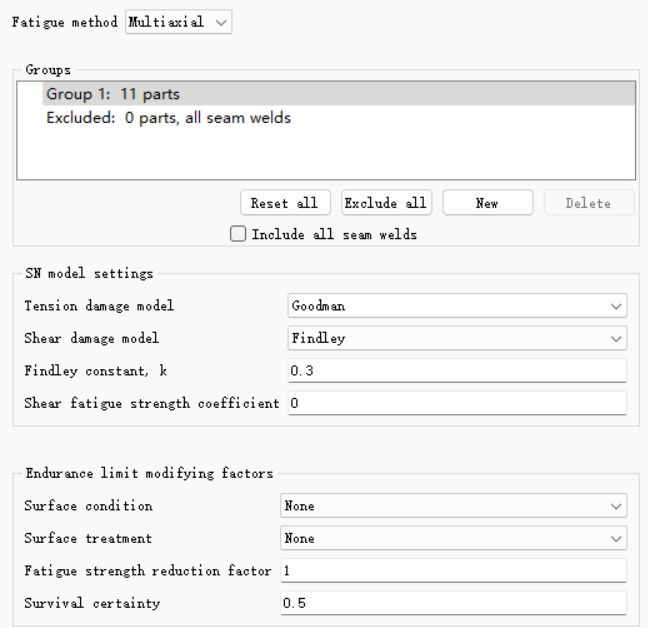Image resolution: width=648 pixels, height=628 pixels.
Task: Open the Fatigue method dropdown
Action: pos(179,22)
